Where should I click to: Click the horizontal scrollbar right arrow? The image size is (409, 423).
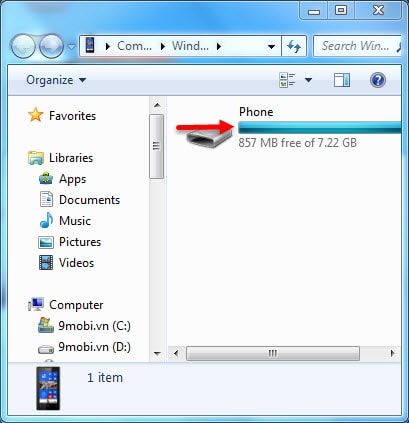coord(392,353)
